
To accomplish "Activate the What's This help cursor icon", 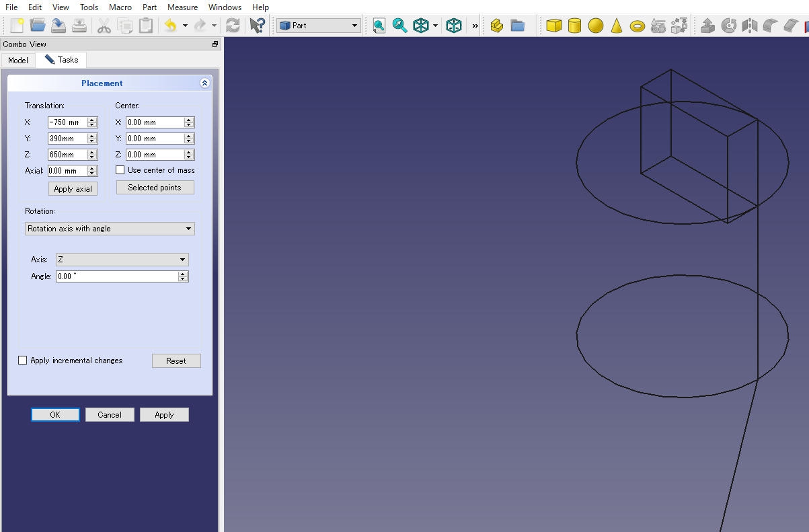I will coord(257,26).
